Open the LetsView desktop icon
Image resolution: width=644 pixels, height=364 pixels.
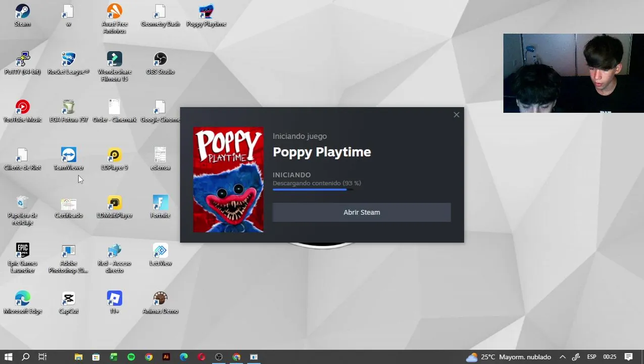pyautogui.click(x=160, y=255)
